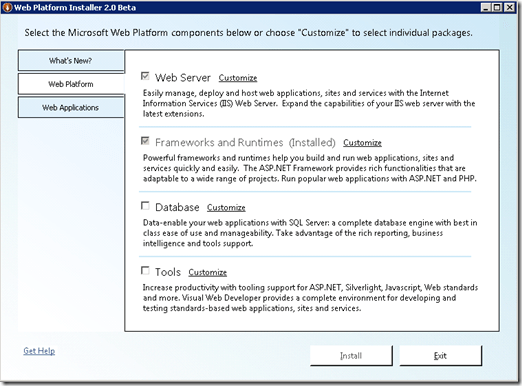
Task: Minimize the Web Platform Installer window
Action: pyautogui.click(x=486, y=7)
